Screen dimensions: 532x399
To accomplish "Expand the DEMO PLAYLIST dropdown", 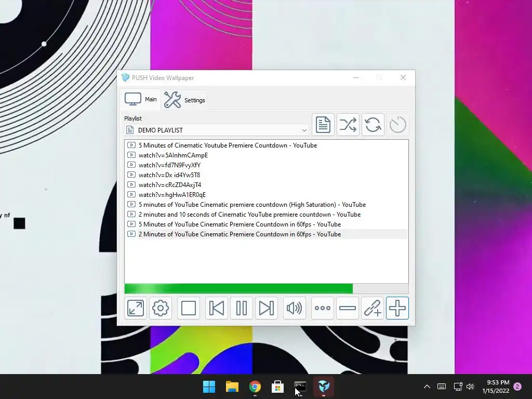I will (304, 130).
